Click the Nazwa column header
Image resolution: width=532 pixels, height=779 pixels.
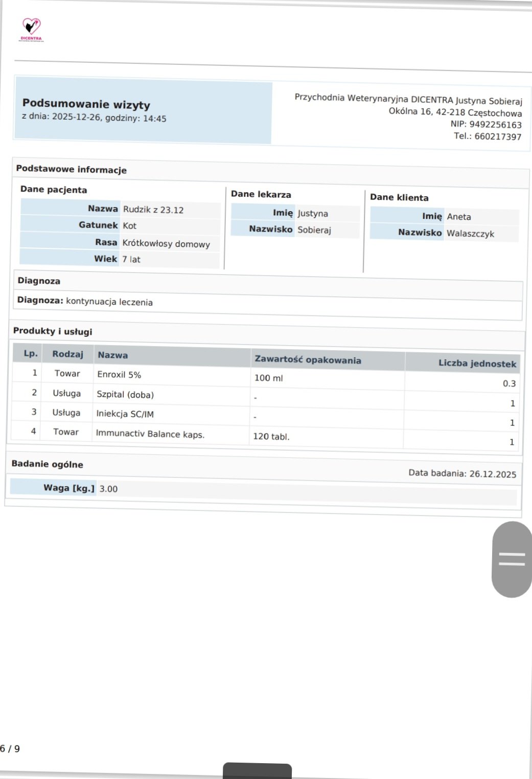pyautogui.click(x=113, y=355)
